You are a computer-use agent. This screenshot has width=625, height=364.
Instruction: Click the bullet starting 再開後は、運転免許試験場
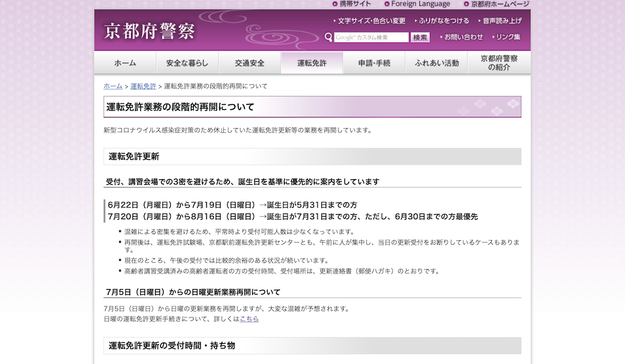point(322,246)
